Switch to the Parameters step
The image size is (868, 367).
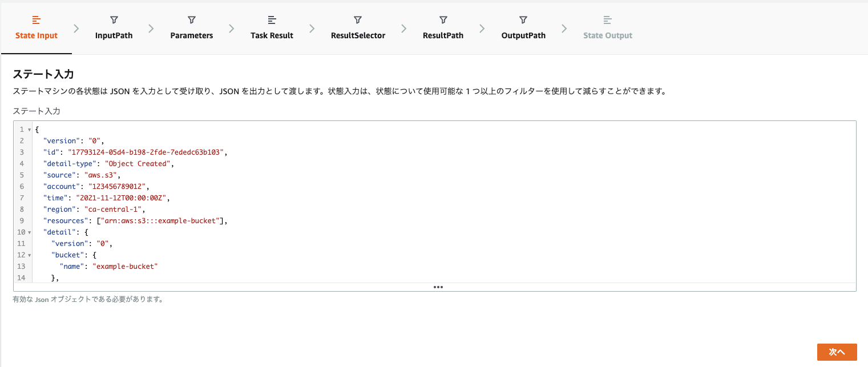point(191,35)
